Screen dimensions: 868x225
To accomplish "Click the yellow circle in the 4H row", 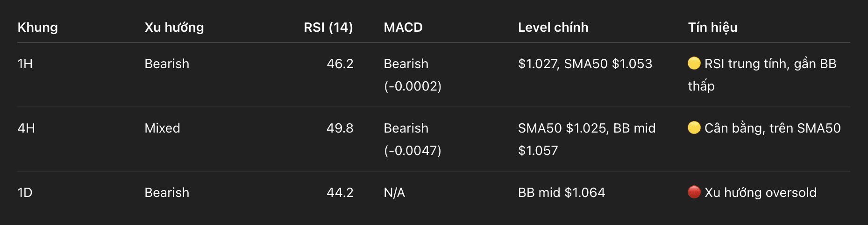I will [694, 127].
